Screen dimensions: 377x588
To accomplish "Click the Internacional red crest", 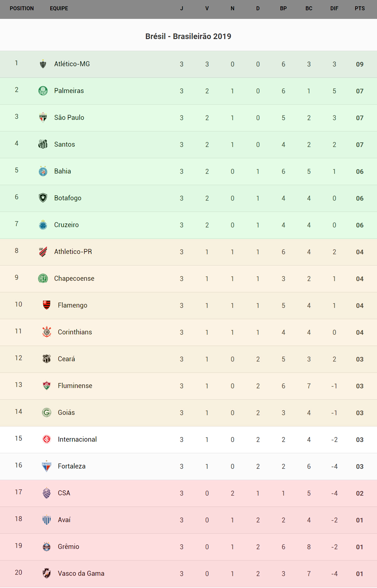I will (x=47, y=439).
